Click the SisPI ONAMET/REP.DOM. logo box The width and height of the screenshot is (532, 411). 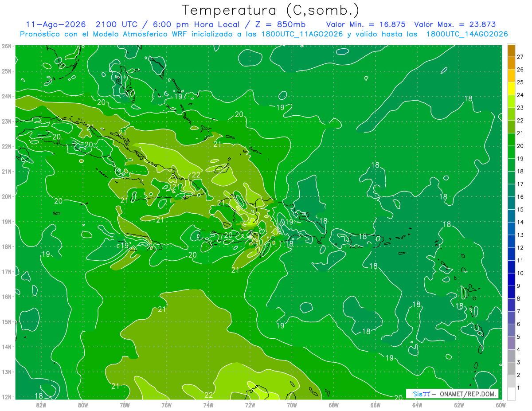coord(452,394)
